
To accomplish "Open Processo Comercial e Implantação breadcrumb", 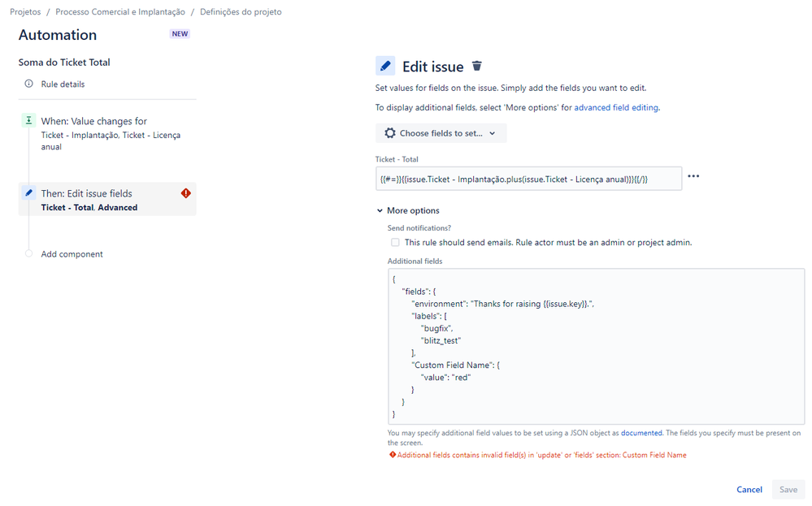I will 120,12.
